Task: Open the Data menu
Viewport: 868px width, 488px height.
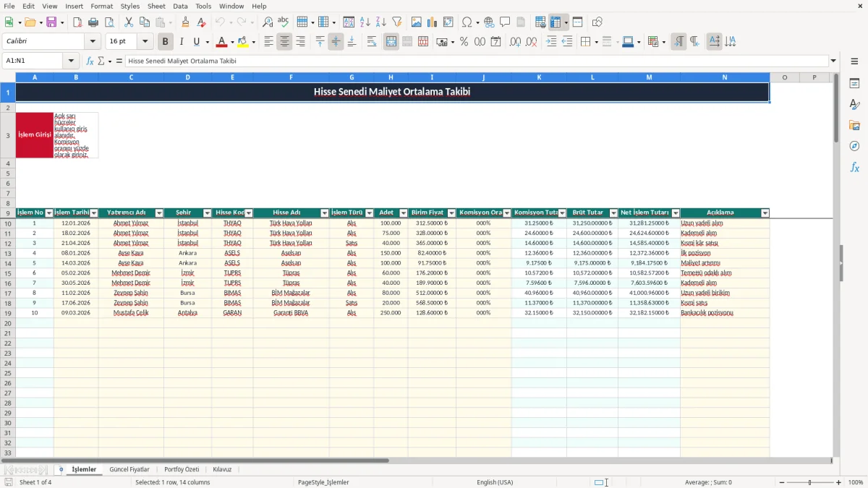Action: pos(180,6)
